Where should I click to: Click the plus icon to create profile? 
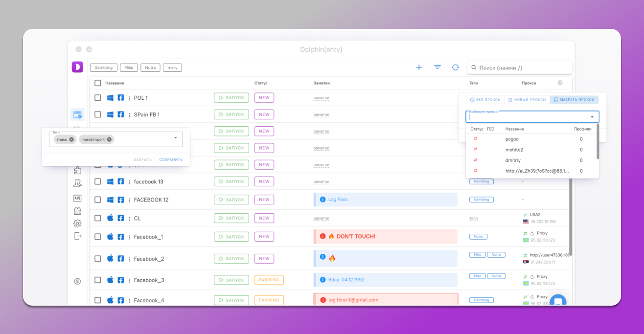coord(419,67)
